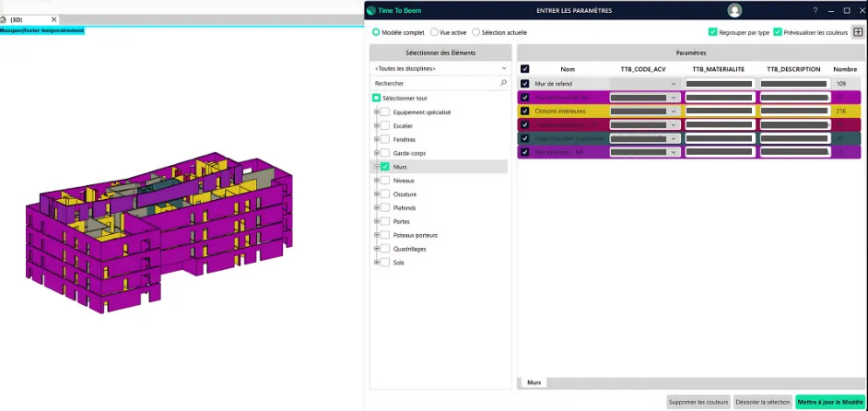
Task: Click the 3D building model
Action: (158, 232)
